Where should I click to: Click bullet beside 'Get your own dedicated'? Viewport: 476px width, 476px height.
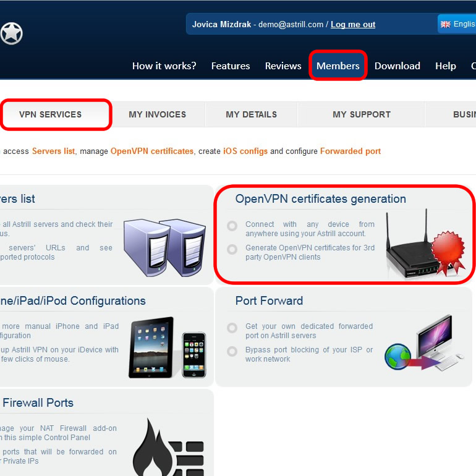click(x=232, y=328)
